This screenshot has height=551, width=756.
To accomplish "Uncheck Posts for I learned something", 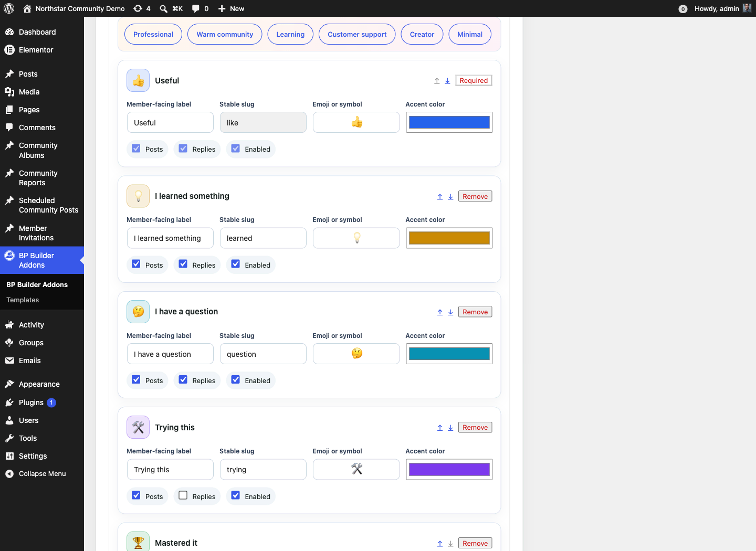I will pyautogui.click(x=136, y=264).
